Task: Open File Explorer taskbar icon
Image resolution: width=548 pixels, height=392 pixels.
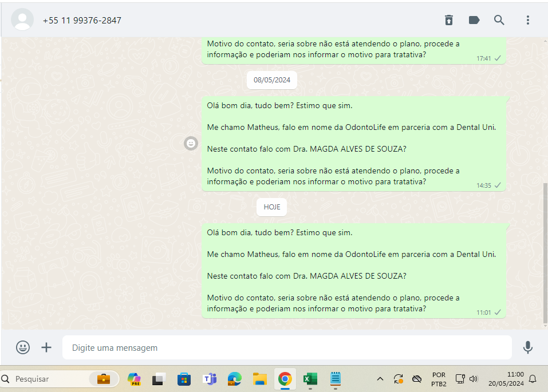Action: pyautogui.click(x=259, y=379)
